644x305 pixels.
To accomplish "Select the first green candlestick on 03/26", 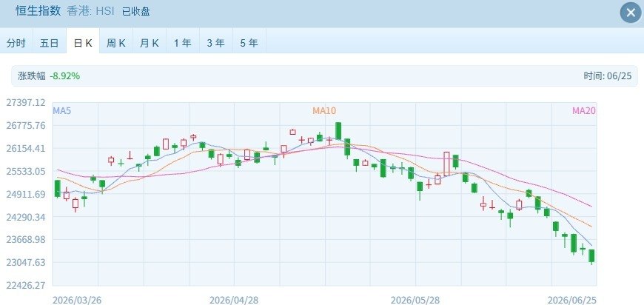I will 58,189.
